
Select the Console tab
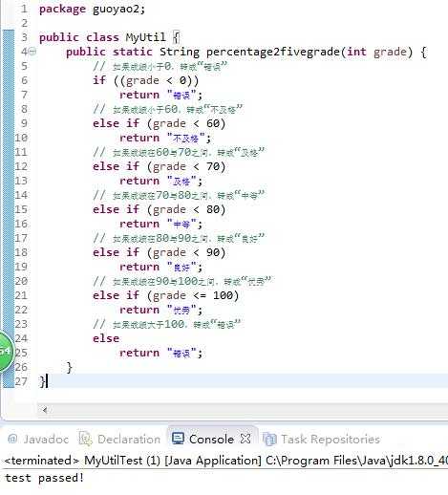pos(211,439)
